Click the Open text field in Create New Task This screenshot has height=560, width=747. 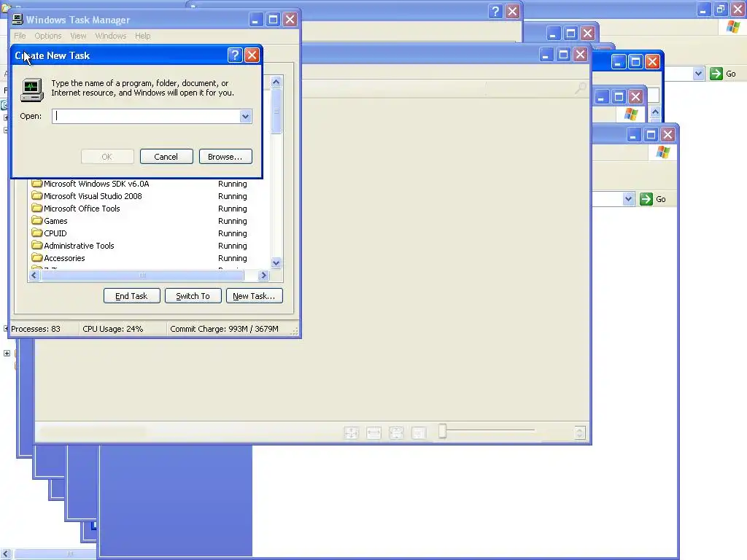coord(146,116)
